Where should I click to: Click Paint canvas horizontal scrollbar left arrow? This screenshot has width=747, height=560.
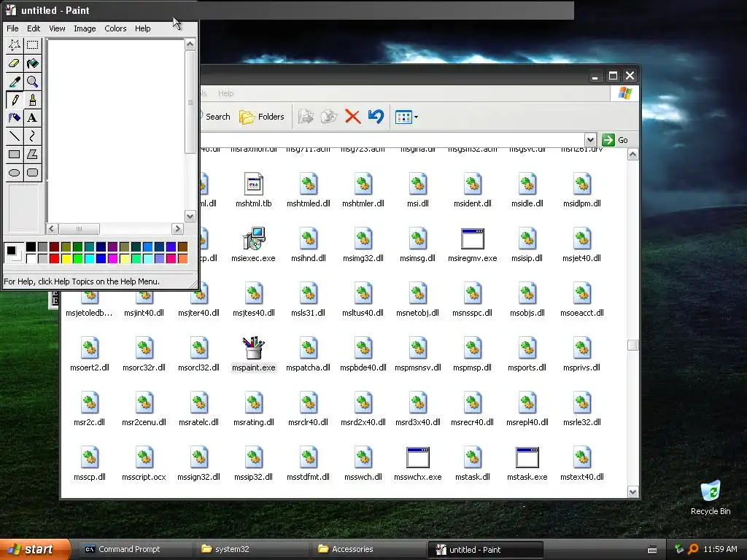[52, 228]
